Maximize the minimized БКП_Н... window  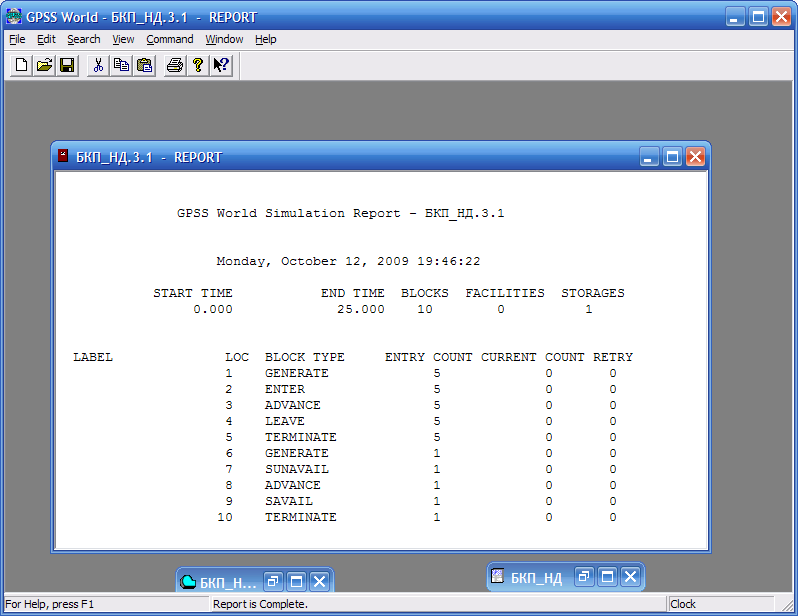click(297, 581)
